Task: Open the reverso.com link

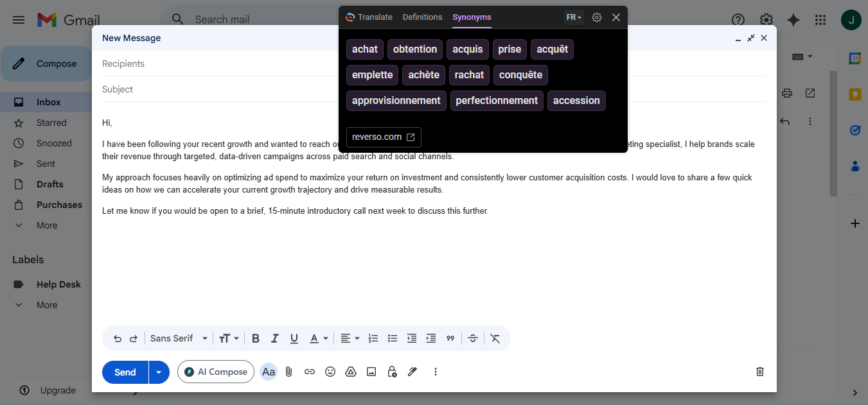Action: tap(384, 137)
